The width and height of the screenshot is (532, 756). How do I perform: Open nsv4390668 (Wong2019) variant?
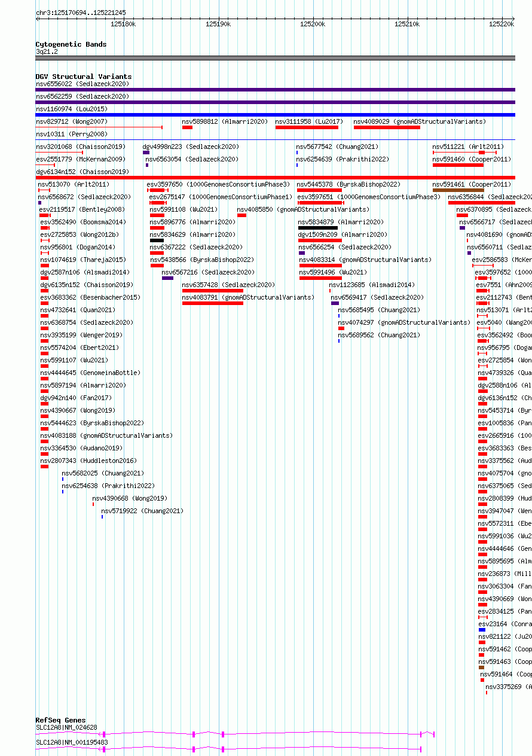(x=130, y=498)
